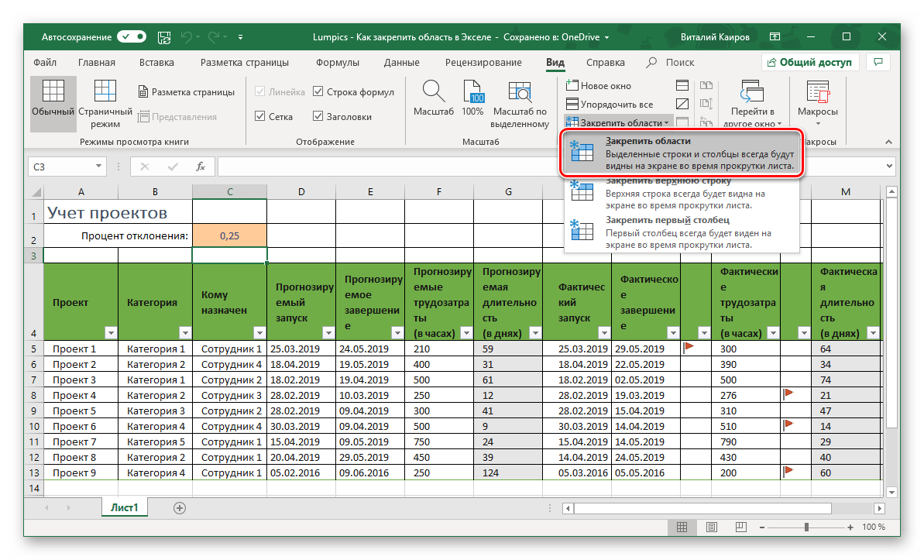This screenshot has width=924, height=560.
Task: Click the Упорядочить все button
Action: coord(609,104)
